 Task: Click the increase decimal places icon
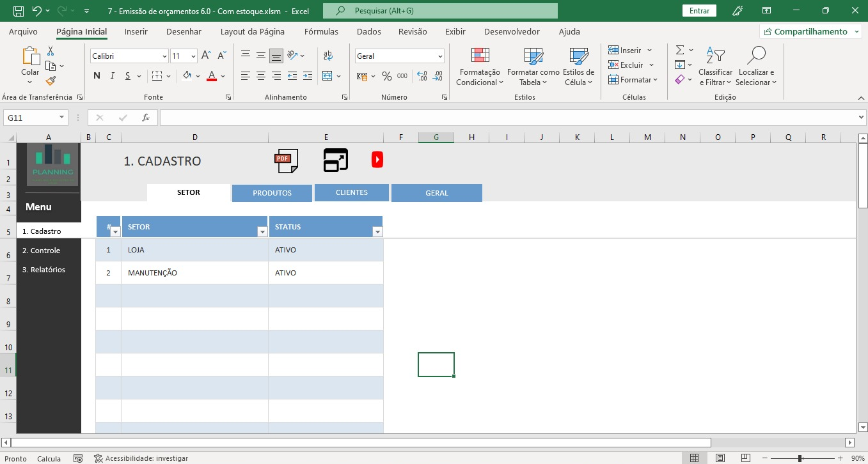tap(422, 76)
